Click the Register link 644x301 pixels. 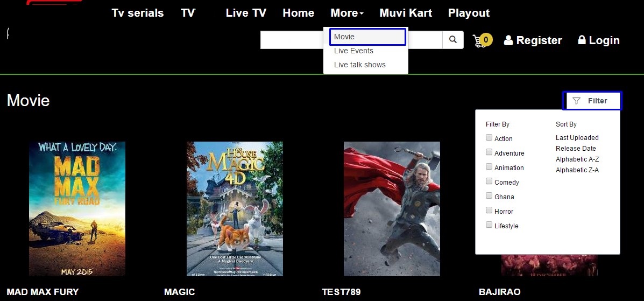tap(533, 40)
